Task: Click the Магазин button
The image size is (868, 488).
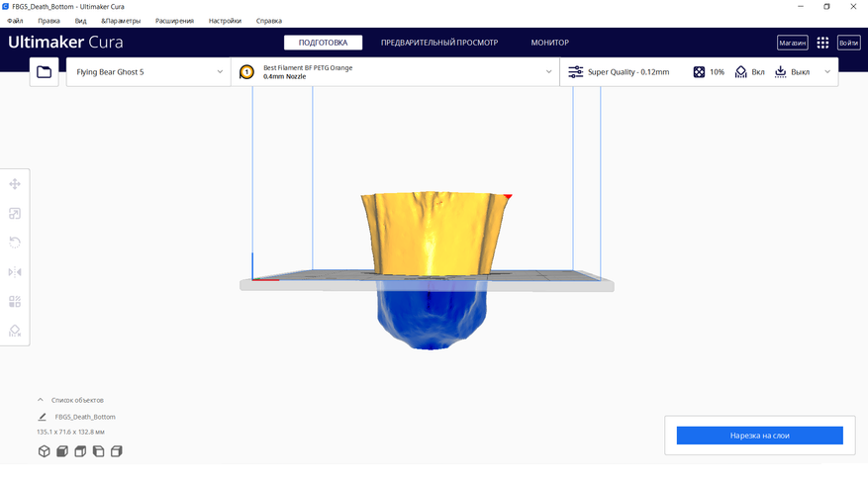Action: pos(792,43)
